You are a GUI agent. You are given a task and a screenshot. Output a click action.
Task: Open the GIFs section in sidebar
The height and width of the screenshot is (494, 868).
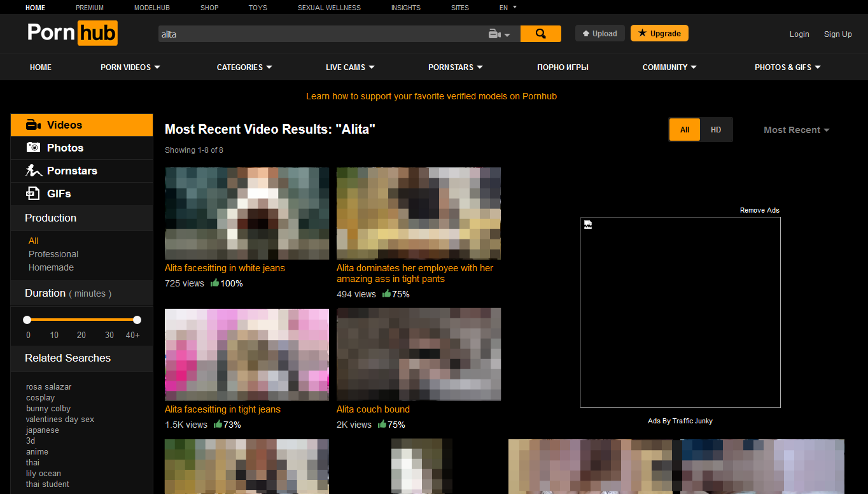tap(58, 194)
